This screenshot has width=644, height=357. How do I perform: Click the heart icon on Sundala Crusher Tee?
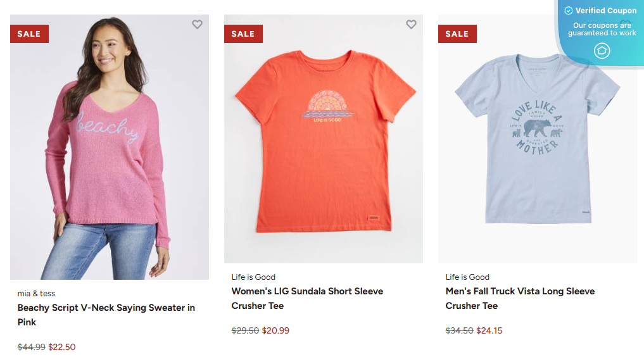pyautogui.click(x=411, y=25)
